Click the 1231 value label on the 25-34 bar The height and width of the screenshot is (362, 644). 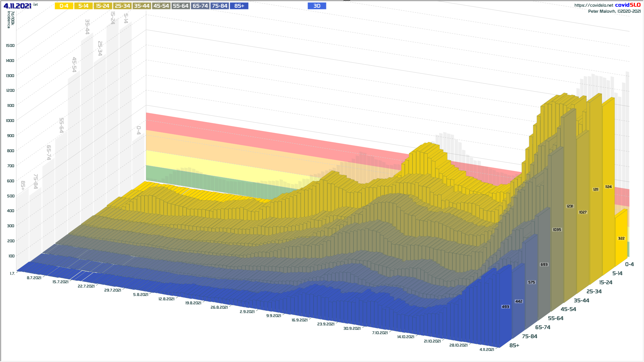click(570, 206)
